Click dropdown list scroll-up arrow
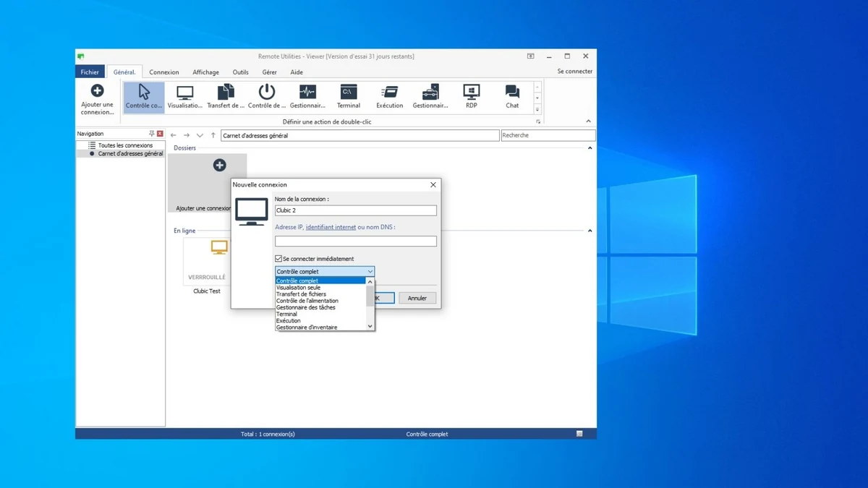Image resolution: width=868 pixels, height=488 pixels. click(x=370, y=281)
